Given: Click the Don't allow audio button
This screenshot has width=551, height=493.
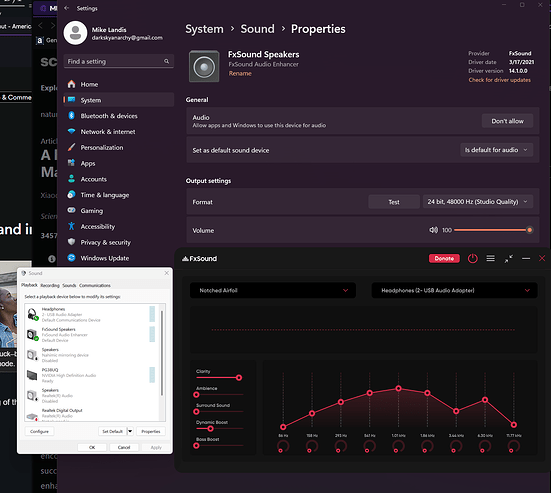Looking at the screenshot, I should tap(507, 121).
